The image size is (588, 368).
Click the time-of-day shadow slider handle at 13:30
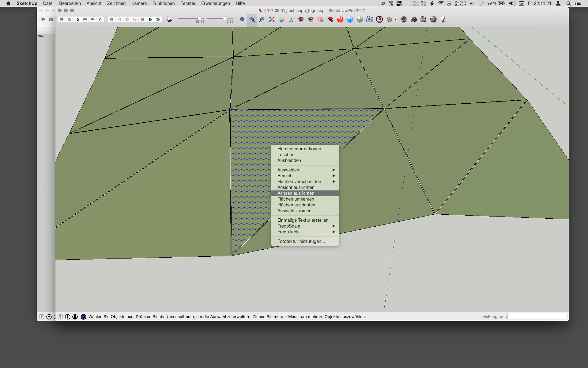click(225, 18)
